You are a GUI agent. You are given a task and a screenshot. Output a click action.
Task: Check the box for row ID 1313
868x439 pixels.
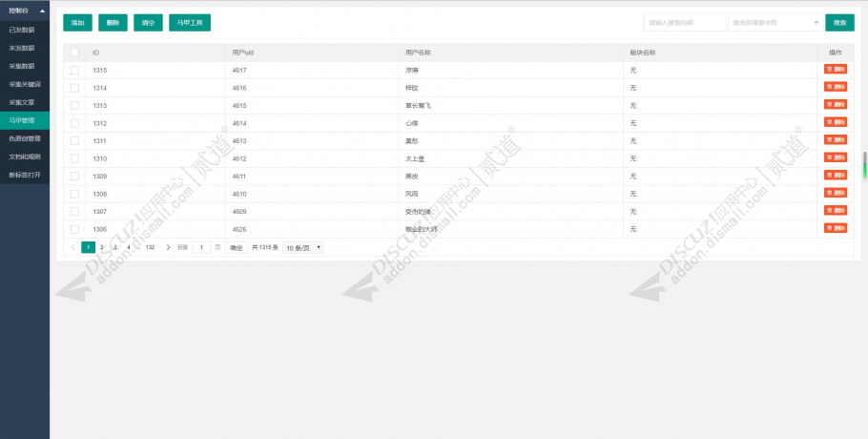click(x=74, y=105)
